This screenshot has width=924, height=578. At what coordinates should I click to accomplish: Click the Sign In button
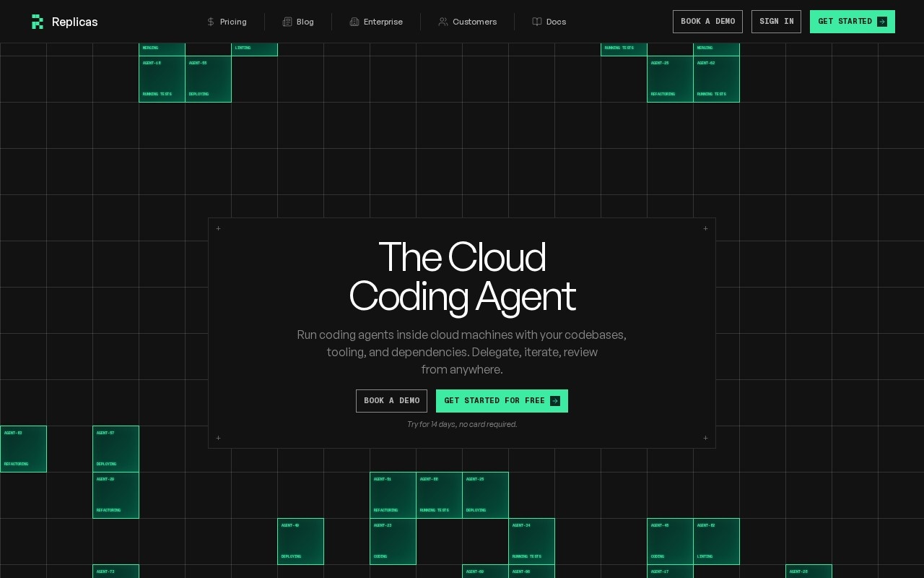pyautogui.click(x=776, y=22)
